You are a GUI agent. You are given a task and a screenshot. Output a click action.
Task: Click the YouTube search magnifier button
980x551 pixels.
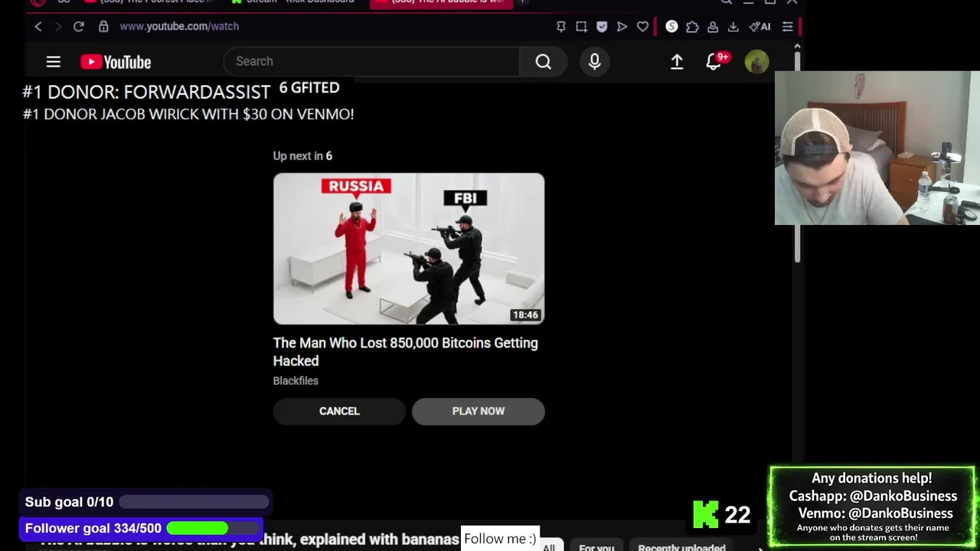tap(543, 61)
